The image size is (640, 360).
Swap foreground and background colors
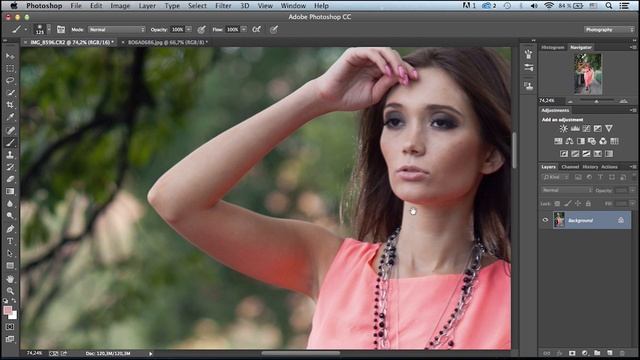point(14,301)
